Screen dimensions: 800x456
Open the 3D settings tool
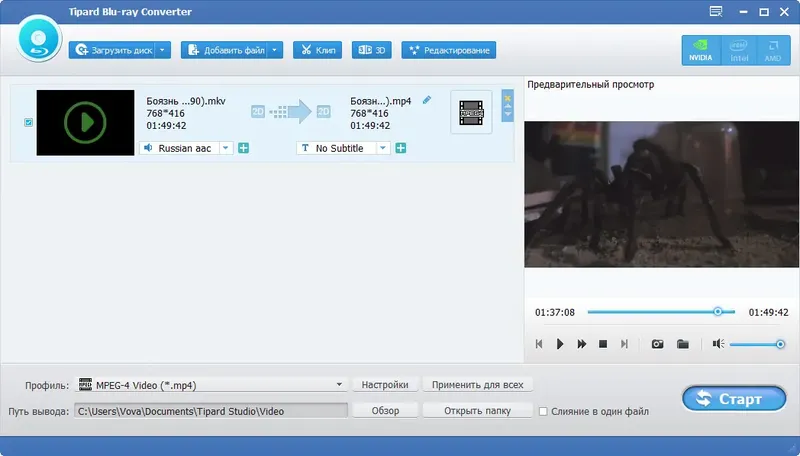click(371, 50)
